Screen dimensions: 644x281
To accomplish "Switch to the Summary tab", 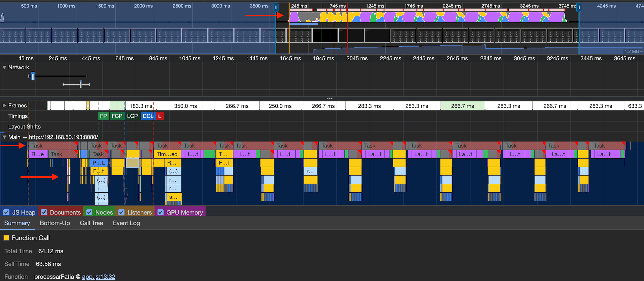I will [17, 223].
